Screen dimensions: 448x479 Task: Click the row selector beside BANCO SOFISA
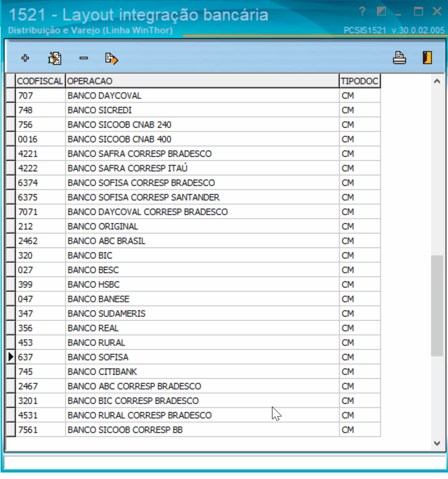pos(11,357)
